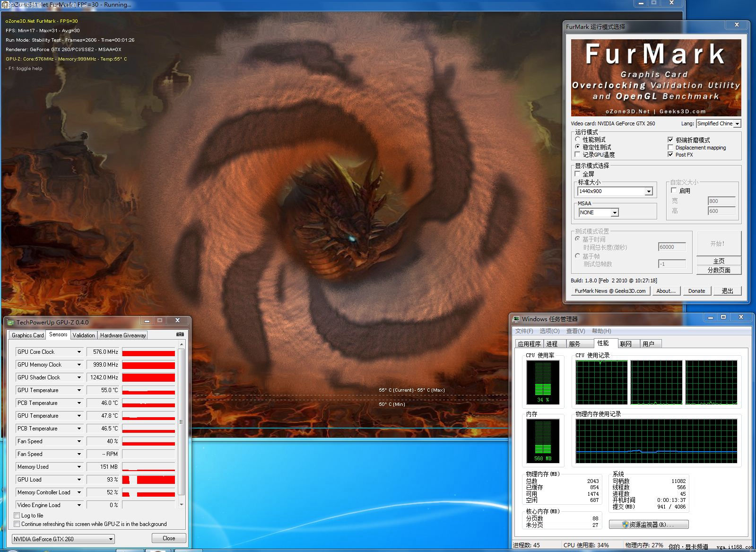Screen dimensions: 756x552
Task: Select the 性能测试 benchmark radio button
Action: [x=577, y=140]
